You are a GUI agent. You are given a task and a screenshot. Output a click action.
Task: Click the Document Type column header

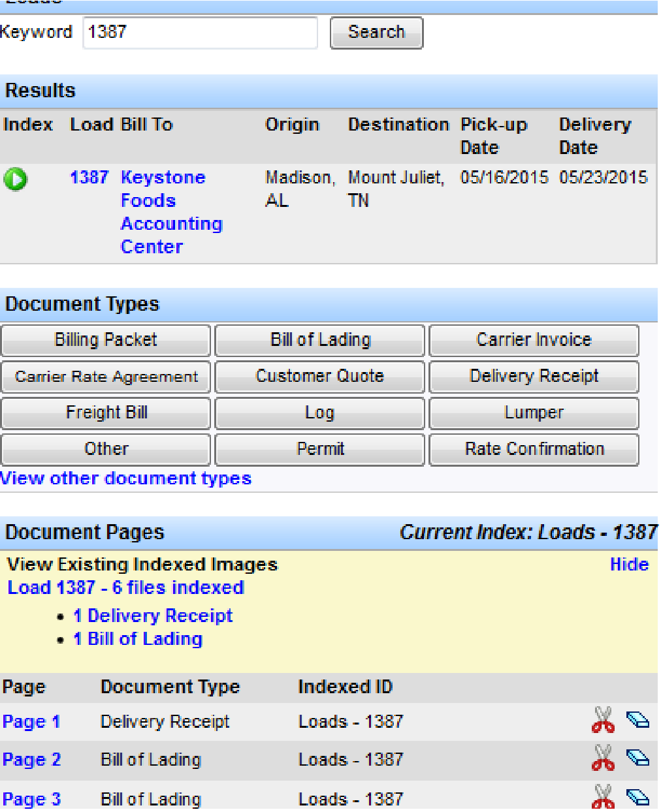tap(170, 687)
